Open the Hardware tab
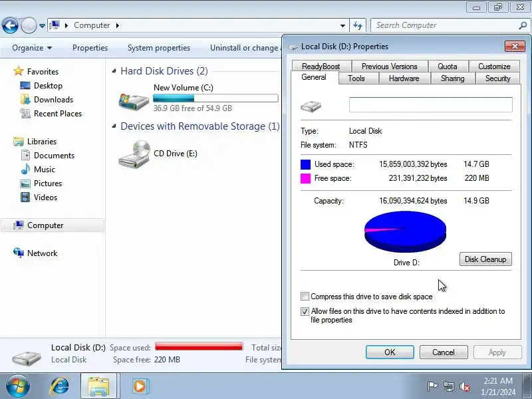 click(x=404, y=78)
